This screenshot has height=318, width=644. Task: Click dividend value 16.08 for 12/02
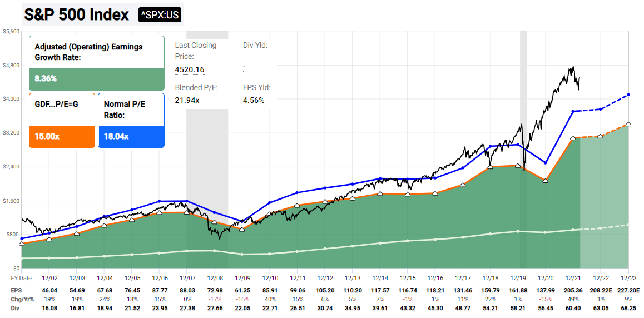click(49, 307)
